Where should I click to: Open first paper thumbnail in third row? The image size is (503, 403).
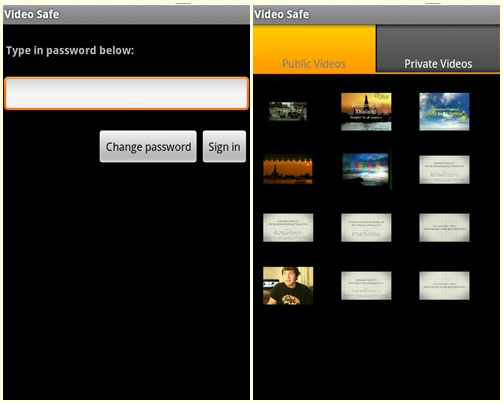tap(288, 228)
